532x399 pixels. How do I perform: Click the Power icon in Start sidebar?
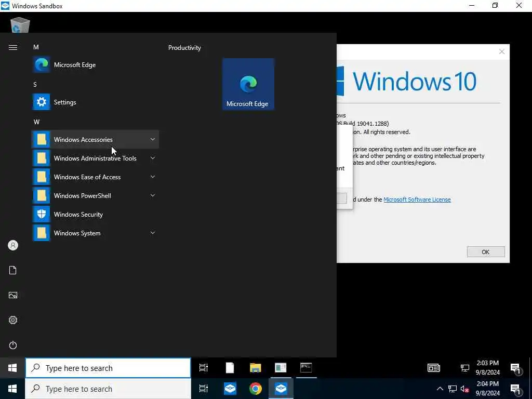(13, 345)
